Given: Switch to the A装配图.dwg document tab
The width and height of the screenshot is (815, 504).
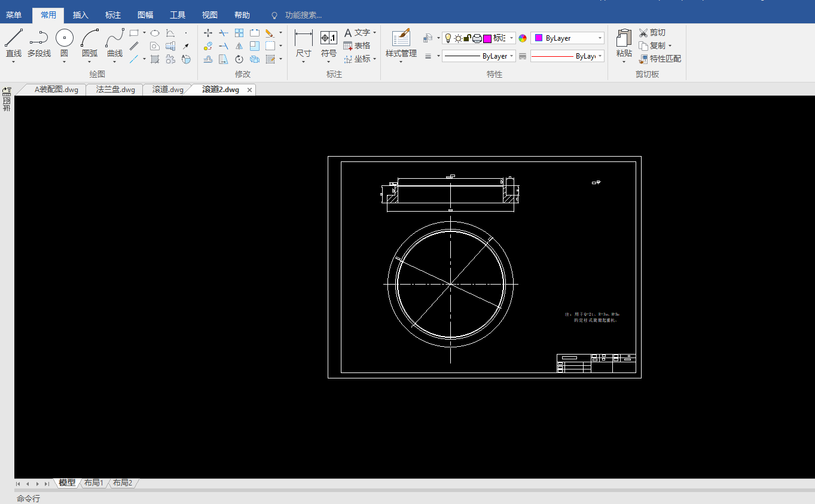Looking at the screenshot, I should point(56,90).
